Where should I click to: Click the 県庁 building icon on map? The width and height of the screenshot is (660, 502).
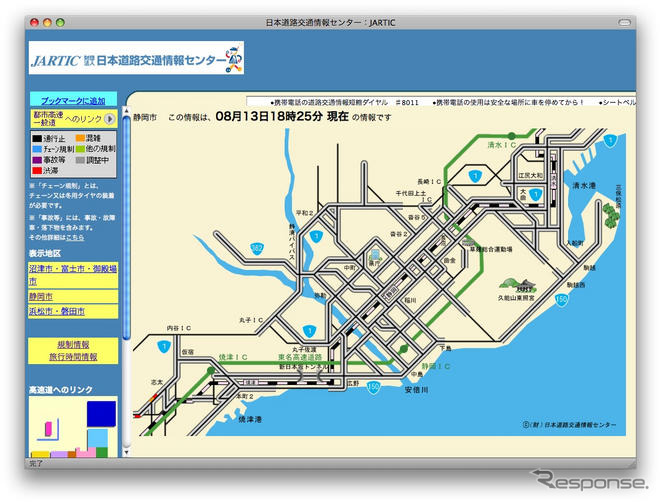374,255
